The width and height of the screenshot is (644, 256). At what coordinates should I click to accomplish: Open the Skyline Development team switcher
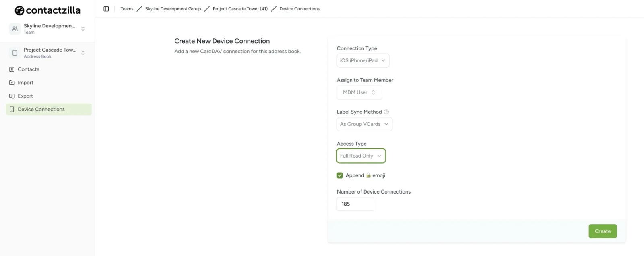click(47, 29)
